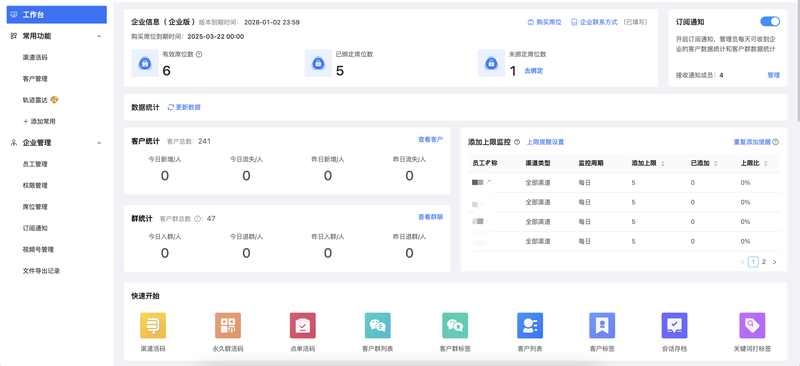Collapse the 常用功能 section chevron

[x=99, y=36]
